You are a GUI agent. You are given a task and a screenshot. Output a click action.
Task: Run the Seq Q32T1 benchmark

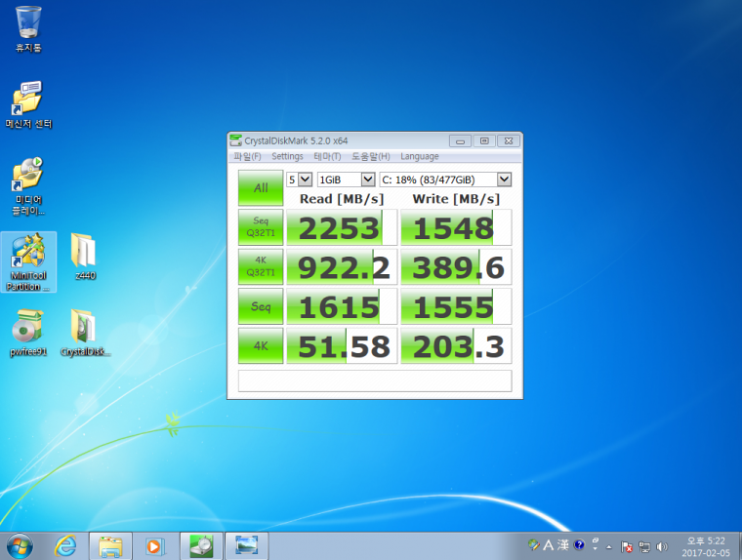point(261,227)
